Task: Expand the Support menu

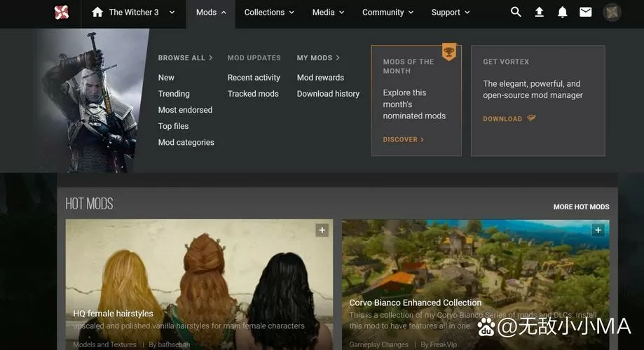Action: point(450,13)
